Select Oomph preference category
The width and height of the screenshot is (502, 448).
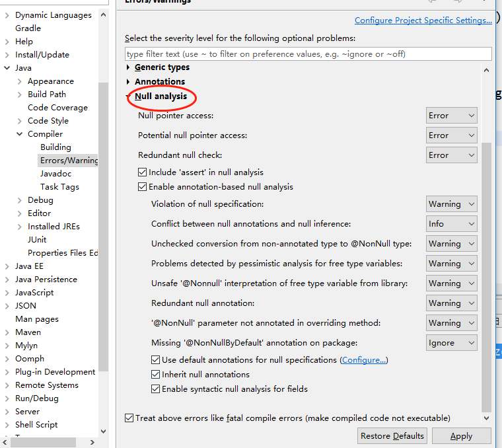click(30, 359)
